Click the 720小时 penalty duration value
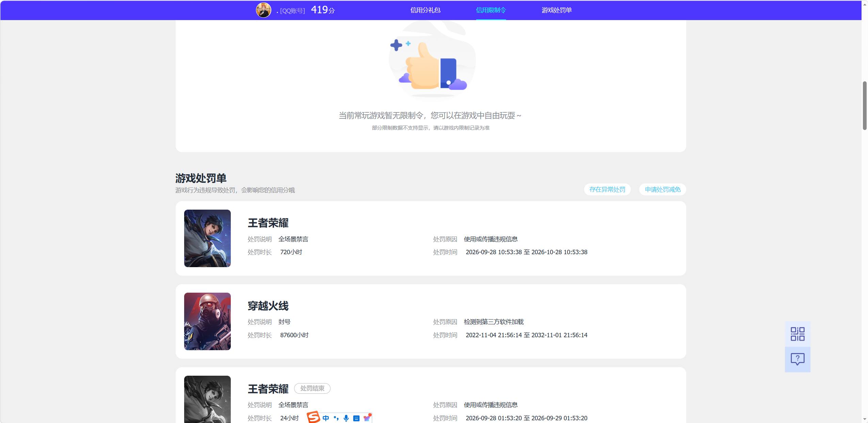Screen dimensions: 868x423 click(x=291, y=252)
